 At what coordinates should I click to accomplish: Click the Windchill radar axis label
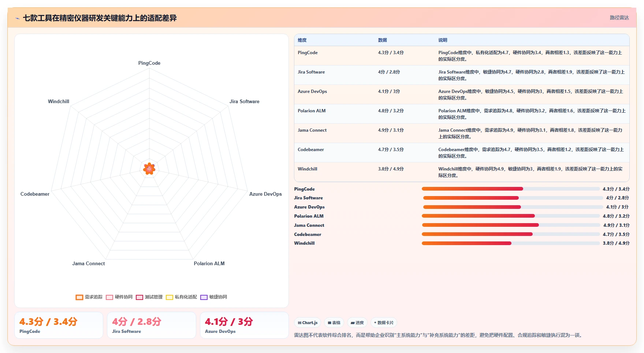pyautogui.click(x=59, y=101)
